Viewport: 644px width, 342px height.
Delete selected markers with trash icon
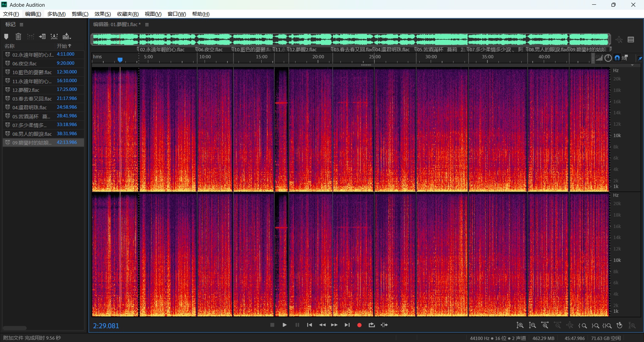click(x=18, y=37)
